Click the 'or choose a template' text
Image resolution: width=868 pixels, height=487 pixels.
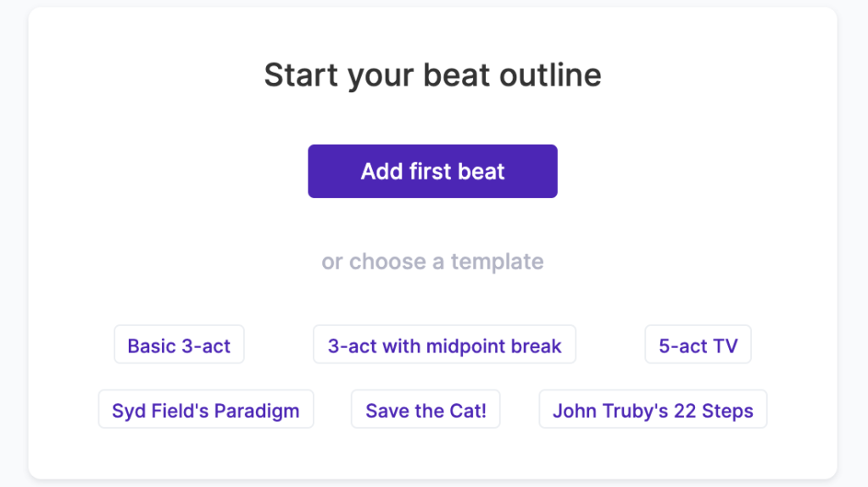432,262
